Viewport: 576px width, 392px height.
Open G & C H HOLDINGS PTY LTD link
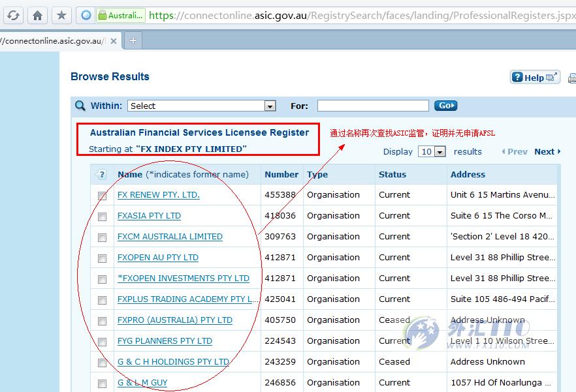click(x=174, y=362)
